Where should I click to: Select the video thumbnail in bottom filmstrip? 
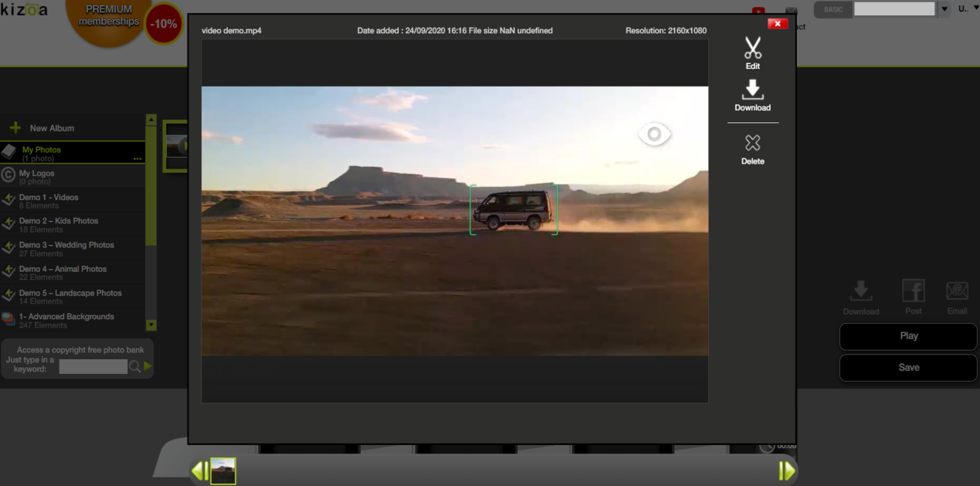click(223, 471)
